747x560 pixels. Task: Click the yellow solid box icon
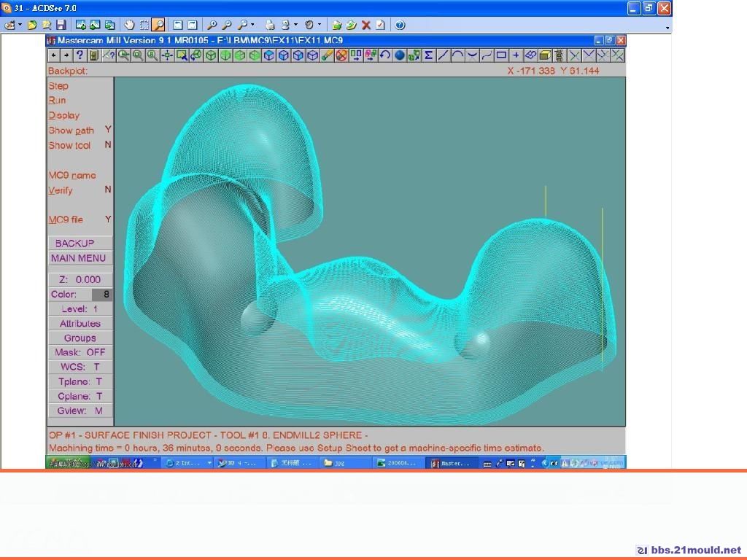point(545,55)
